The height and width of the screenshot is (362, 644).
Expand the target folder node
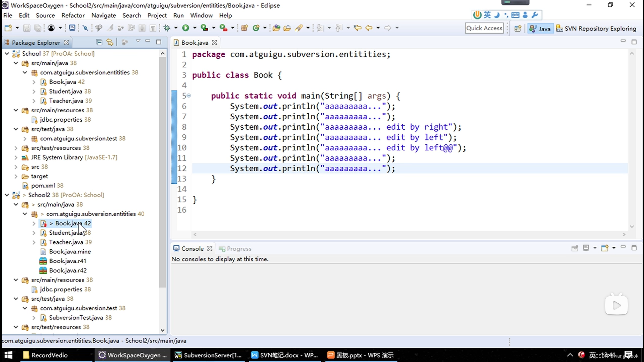click(x=16, y=176)
